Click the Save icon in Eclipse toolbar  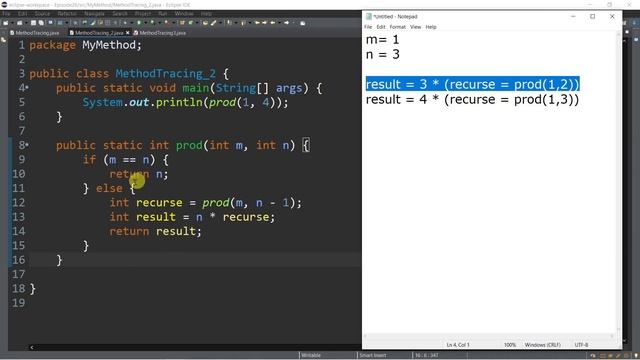click(33, 23)
